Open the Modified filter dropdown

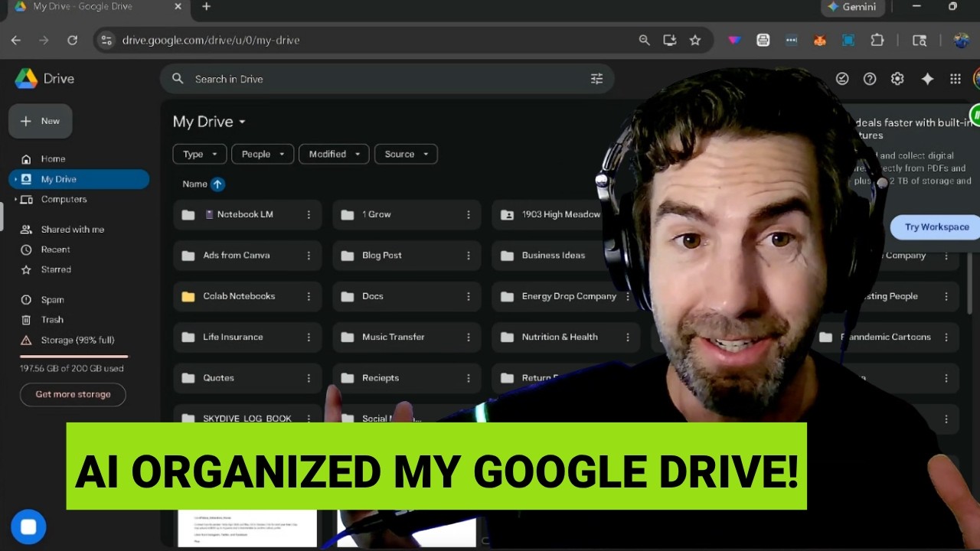pos(334,154)
